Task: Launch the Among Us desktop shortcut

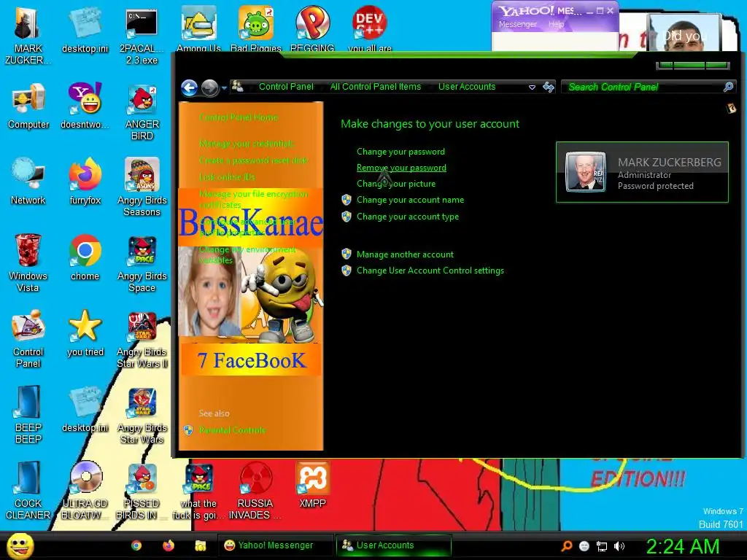Action: click(x=198, y=28)
